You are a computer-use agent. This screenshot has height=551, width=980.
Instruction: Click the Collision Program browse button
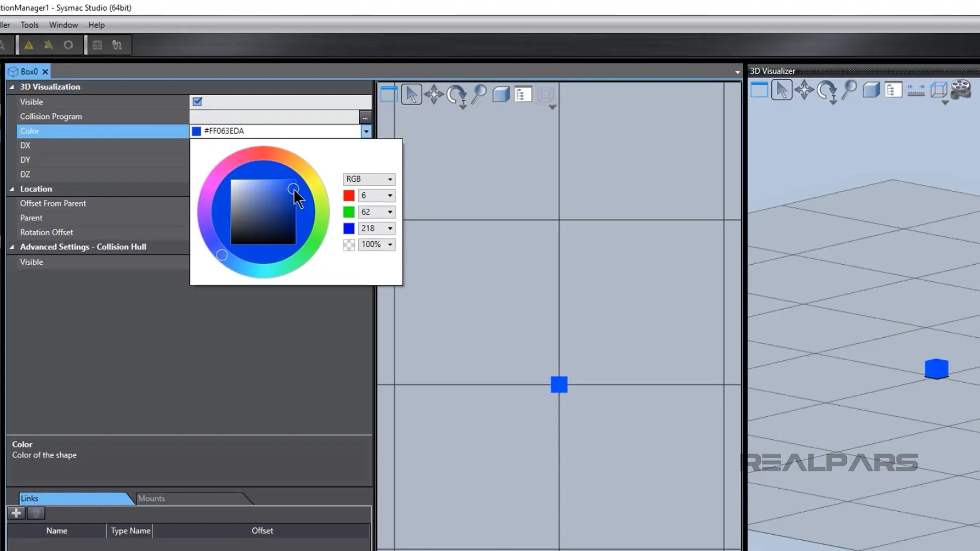click(x=365, y=117)
